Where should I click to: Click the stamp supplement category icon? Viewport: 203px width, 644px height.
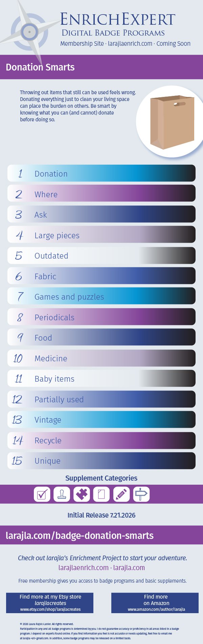[x=62, y=494]
